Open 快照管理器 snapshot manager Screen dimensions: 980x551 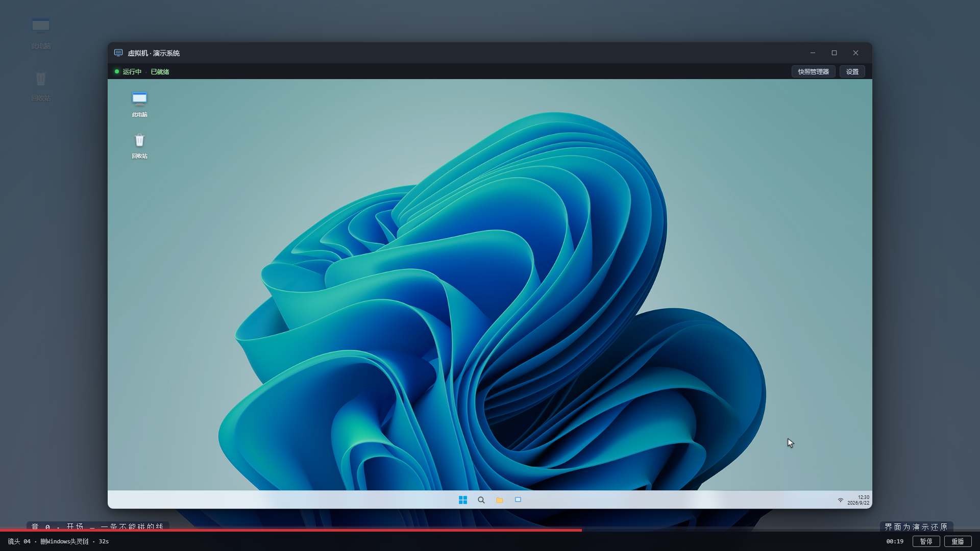tap(813, 71)
